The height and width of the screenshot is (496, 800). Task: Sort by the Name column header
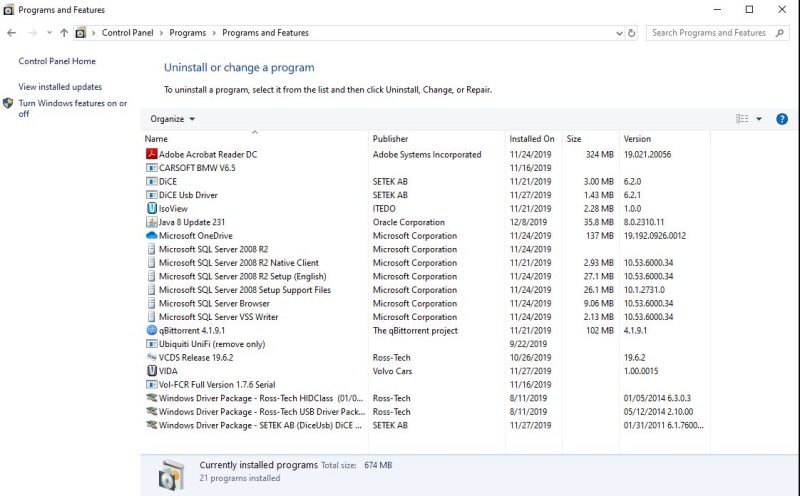coord(255,138)
